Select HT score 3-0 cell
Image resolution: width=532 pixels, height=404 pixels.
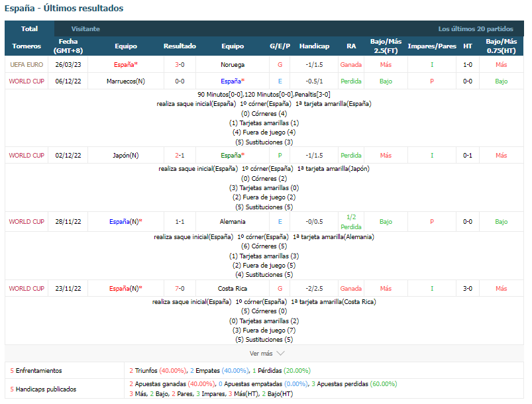[468, 288]
